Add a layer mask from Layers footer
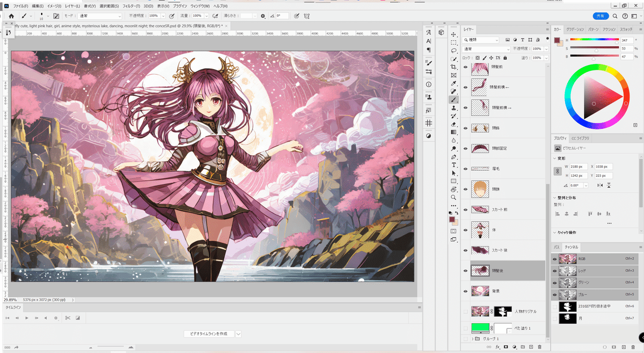The height and width of the screenshot is (353, 644). click(506, 347)
